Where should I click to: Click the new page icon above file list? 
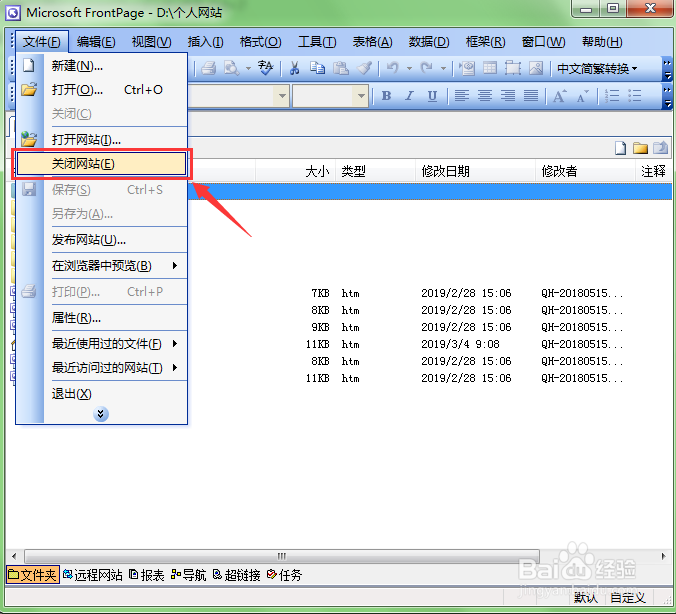[x=620, y=148]
